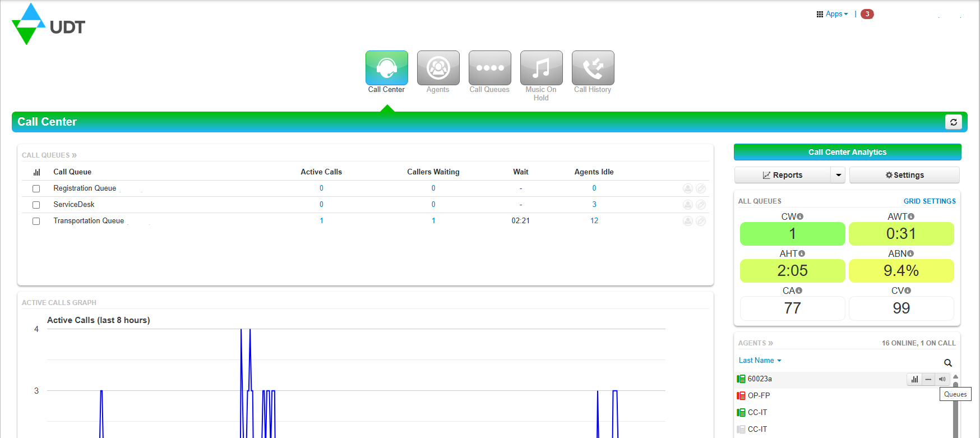Open the Apps dropdown menu
This screenshot has width=980, height=438.
pos(833,14)
